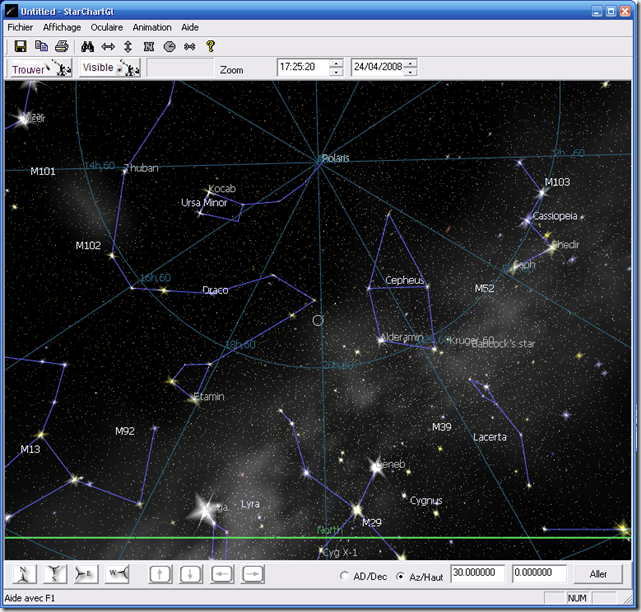Click the Cygnus constellation label
Viewport: 641px width, 612px height.
pos(426,501)
